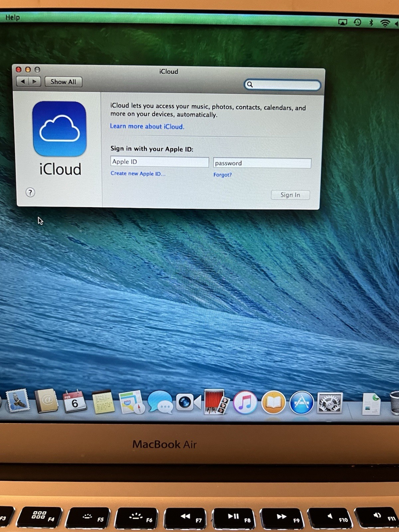
Task: Open the Wi-Fi status menu
Action: 385,23
